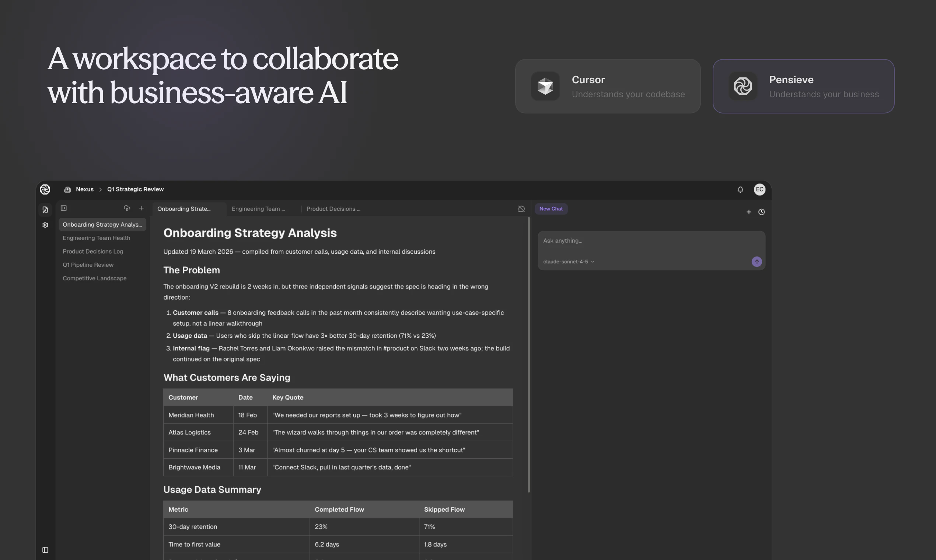Toggle bottom-left sidebar layout icon
Viewport: 936px width, 560px height.
click(x=45, y=550)
